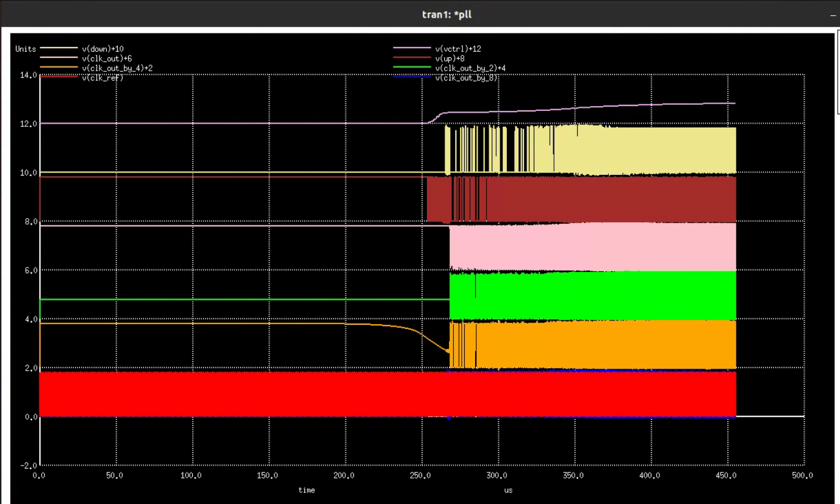This screenshot has height=504, width=840.
Task: Click the y-axis tick label 10.0
Action: pyautogui.click(x=30, y=172)
